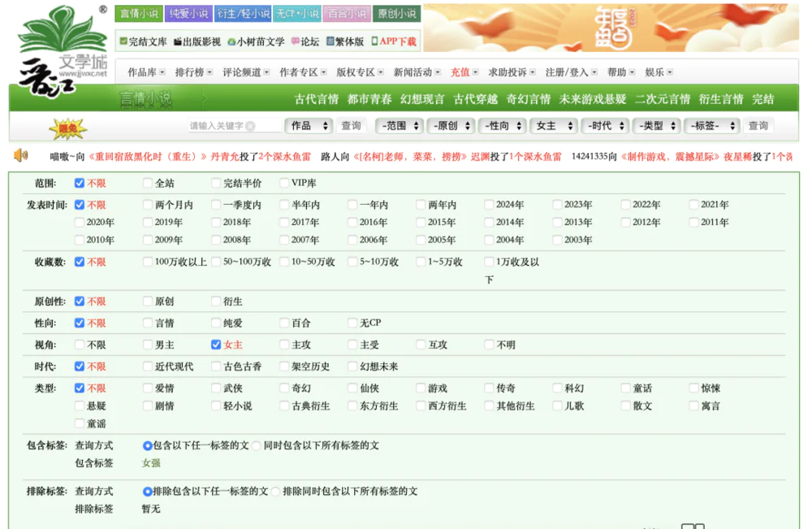The image size is (812, 529).
Task: Open the 排行榜 navigation menu
Action: click(193, 72)
